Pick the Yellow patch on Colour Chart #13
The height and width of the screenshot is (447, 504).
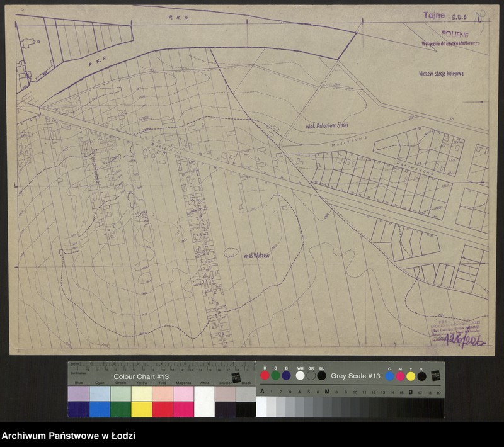point(141,401)
